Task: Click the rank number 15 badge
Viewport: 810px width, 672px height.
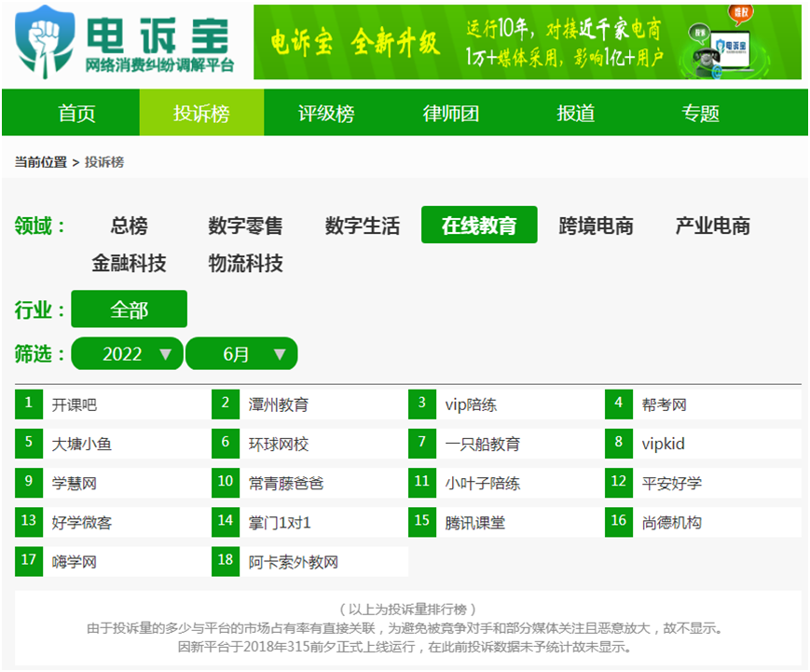Action: 422,522
